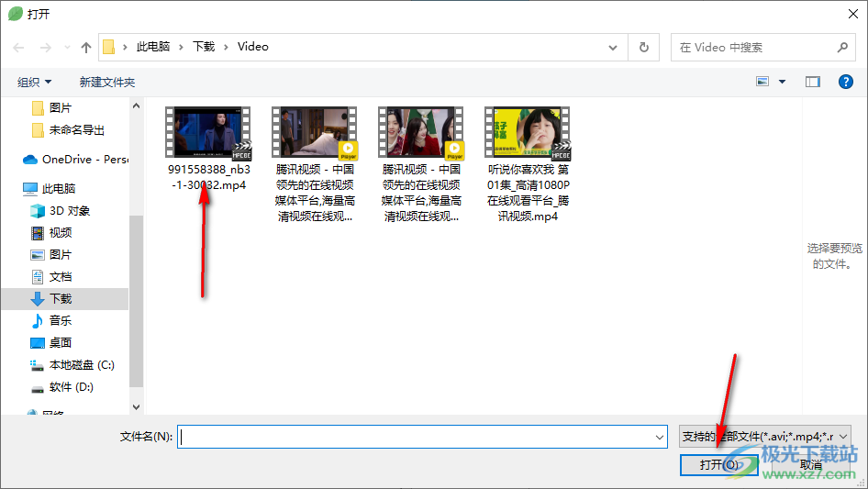Select 下载 in the address breadcrumb
Screen dimensions: 868x489
[203, 47]
